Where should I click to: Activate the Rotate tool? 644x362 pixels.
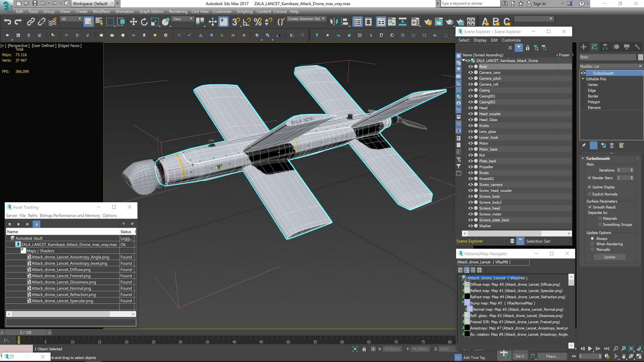click(144, 22)
